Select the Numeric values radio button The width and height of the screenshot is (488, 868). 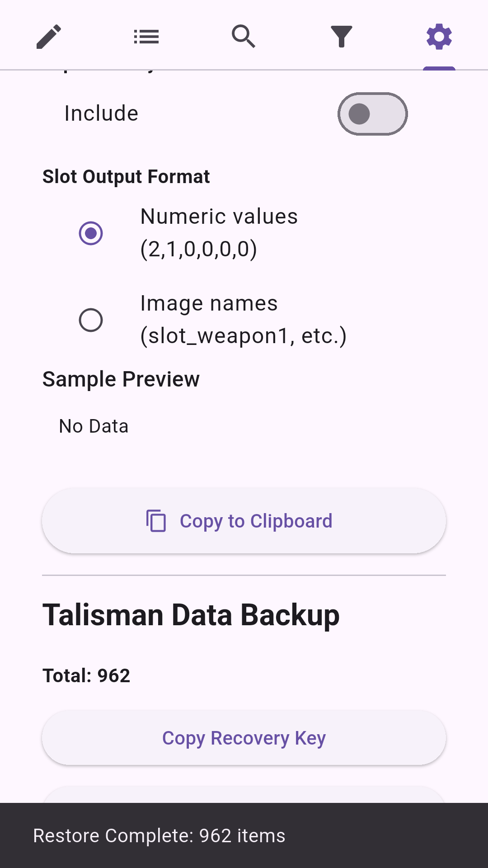(x=91, y=233)
